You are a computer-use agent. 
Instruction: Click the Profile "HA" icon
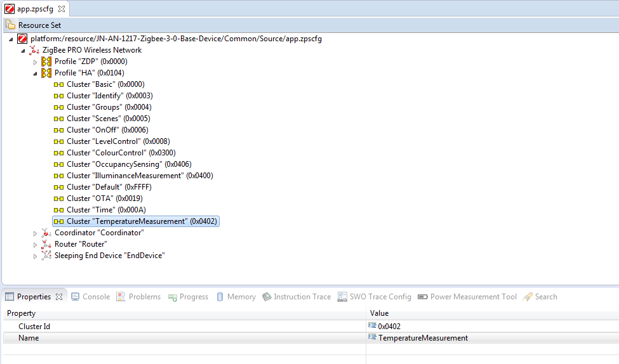[46, 73]
